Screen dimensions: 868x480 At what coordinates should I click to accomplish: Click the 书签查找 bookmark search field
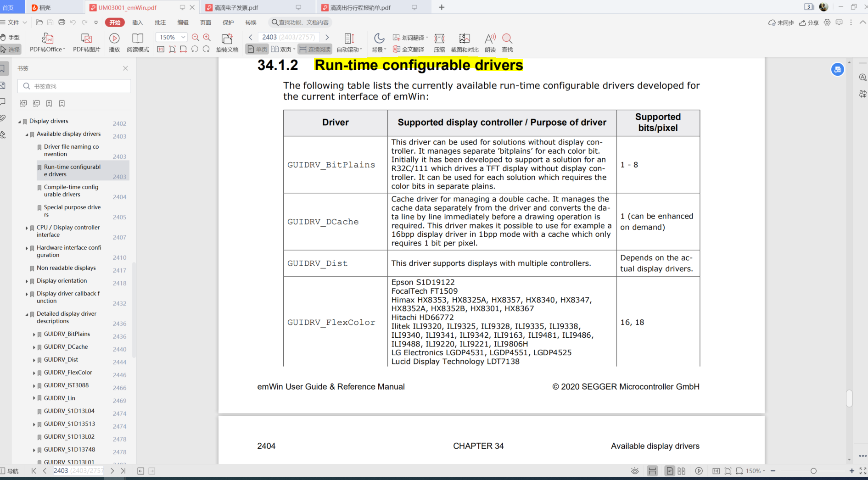click(x=74, y=86)
